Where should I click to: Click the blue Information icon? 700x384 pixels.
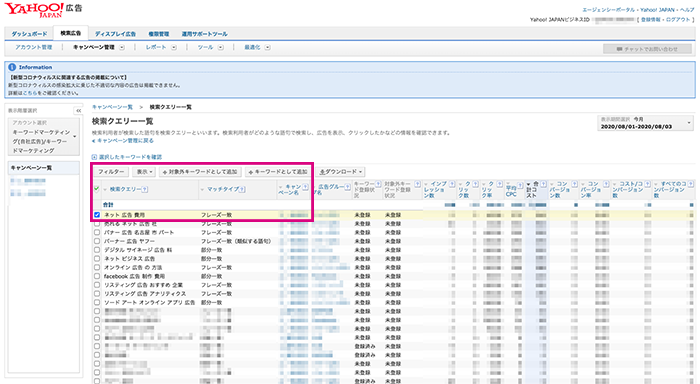coord(12,67)
